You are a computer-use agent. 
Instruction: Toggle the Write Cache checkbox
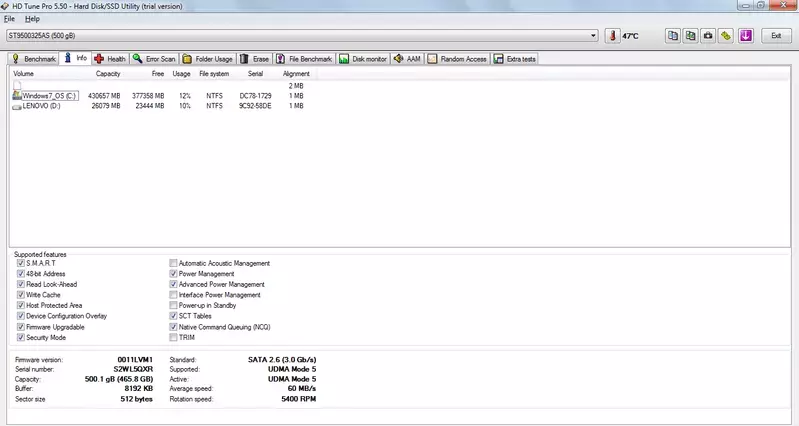[x=21, y=295]
